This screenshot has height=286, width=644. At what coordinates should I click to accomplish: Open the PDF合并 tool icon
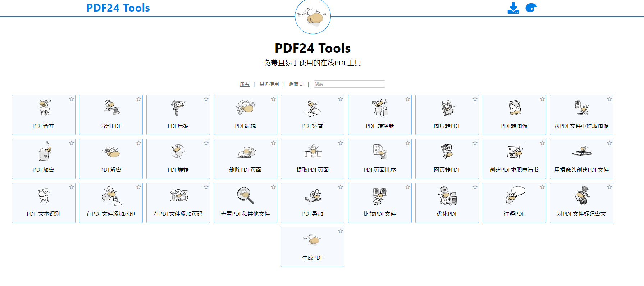pyautogui.click(x=44, y=108)
